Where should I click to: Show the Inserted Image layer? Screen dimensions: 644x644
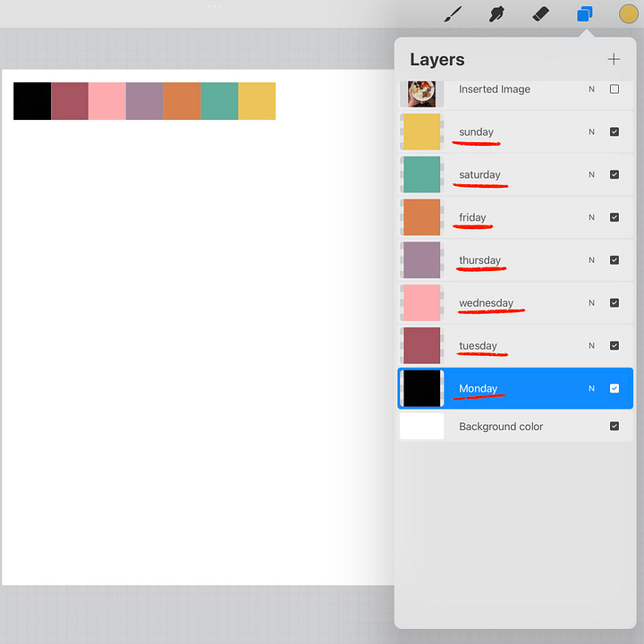pos(614,89)
